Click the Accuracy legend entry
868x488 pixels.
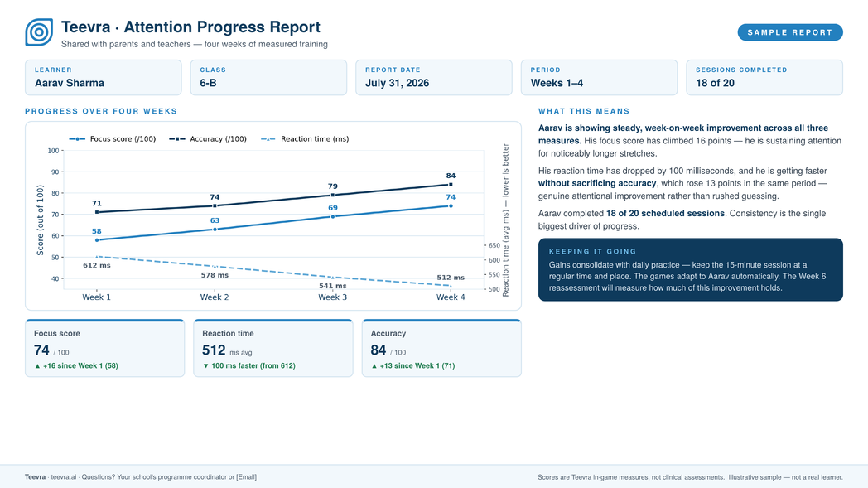point(208,139)
